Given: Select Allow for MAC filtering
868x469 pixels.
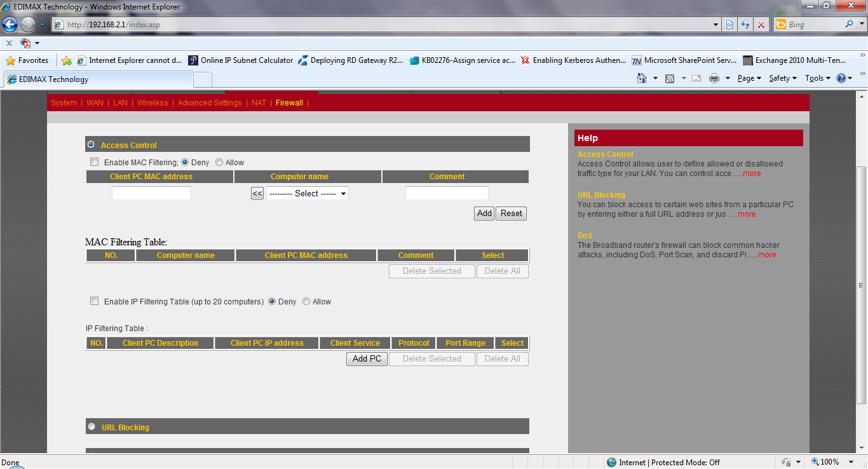Looking at the screenshot, I should click(219, 162).
